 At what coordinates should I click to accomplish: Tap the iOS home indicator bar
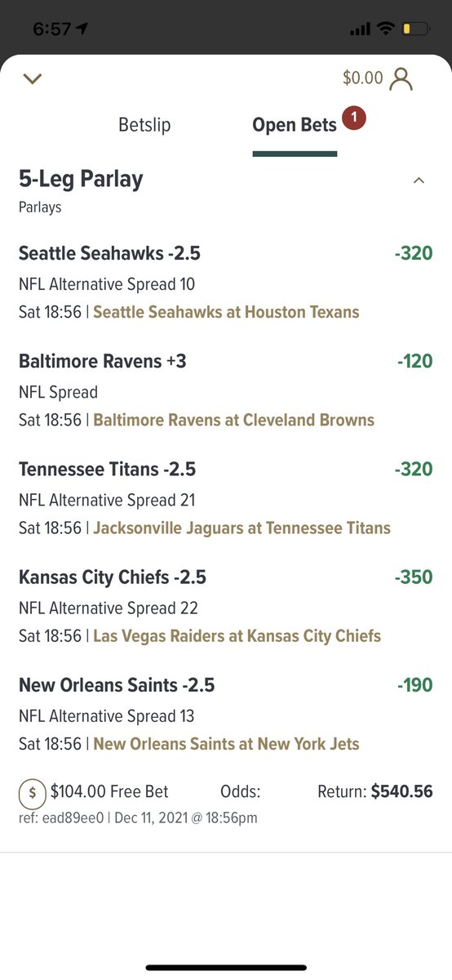226,968
